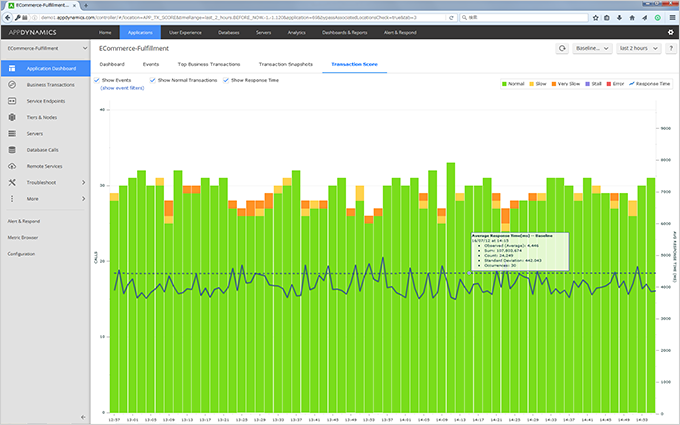Open the Baseline dropdown
This screenshot has height=425, width=680.
click(590, 48)
